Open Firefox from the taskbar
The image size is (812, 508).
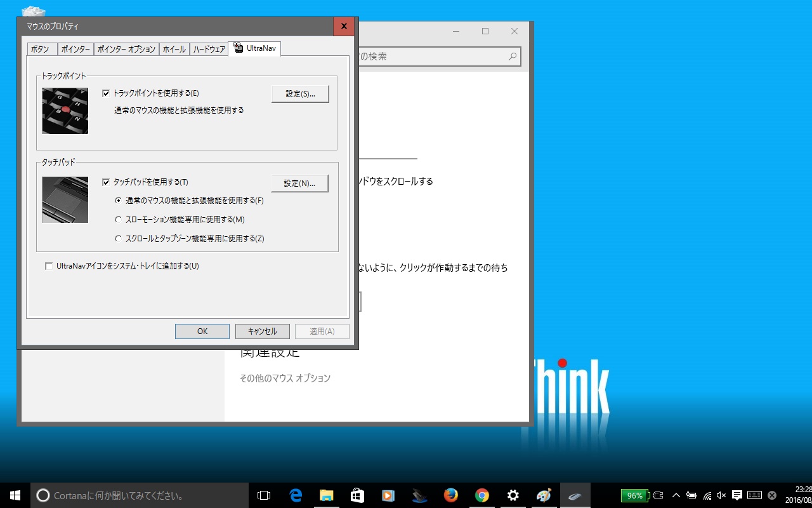click(x=451, y=495)
